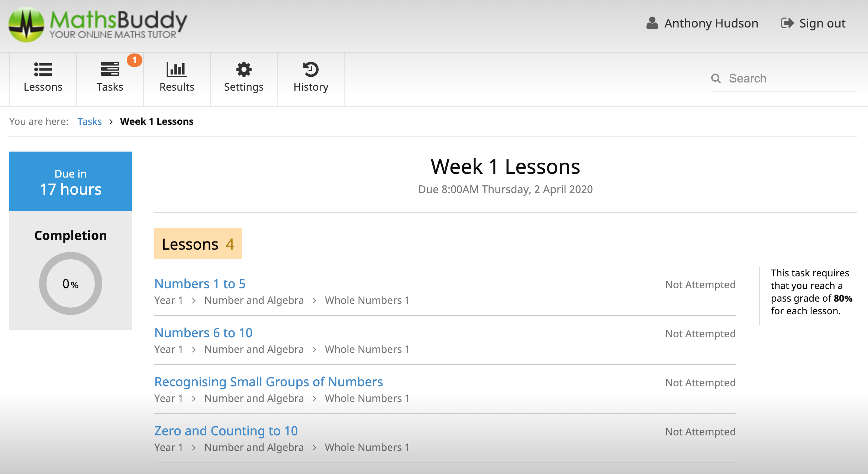The height and width of the screenshot is (474, 868).
Task: Click the sign out arrow icon
Action: 787,23
